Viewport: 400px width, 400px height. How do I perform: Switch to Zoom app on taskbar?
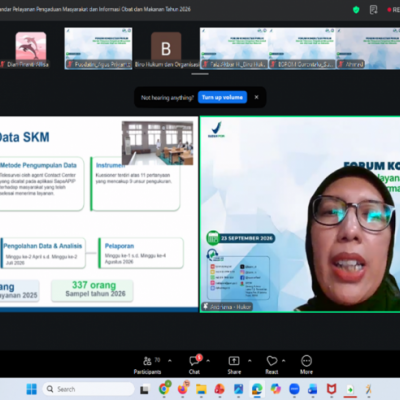pos(294,389)
